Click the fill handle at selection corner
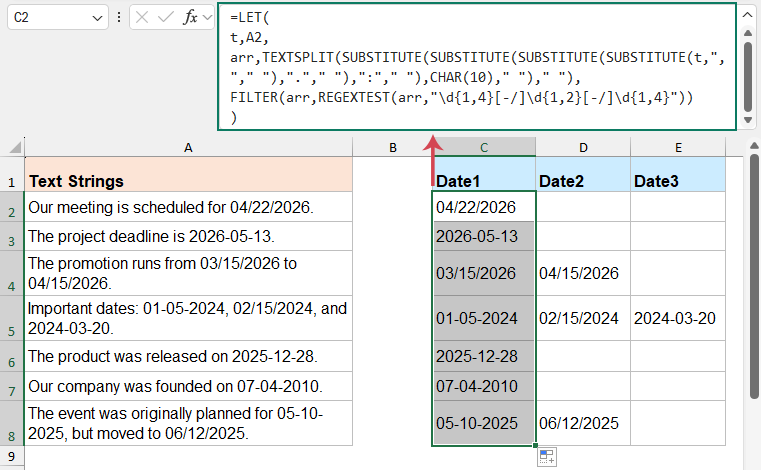This screenshot has width=761, height=470. [x=535, y=445]
